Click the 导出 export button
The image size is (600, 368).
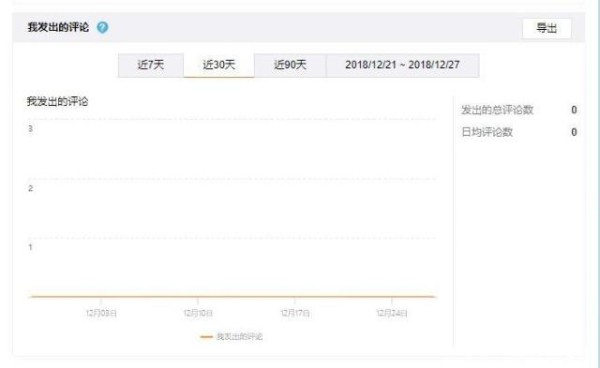click(546, 28)
